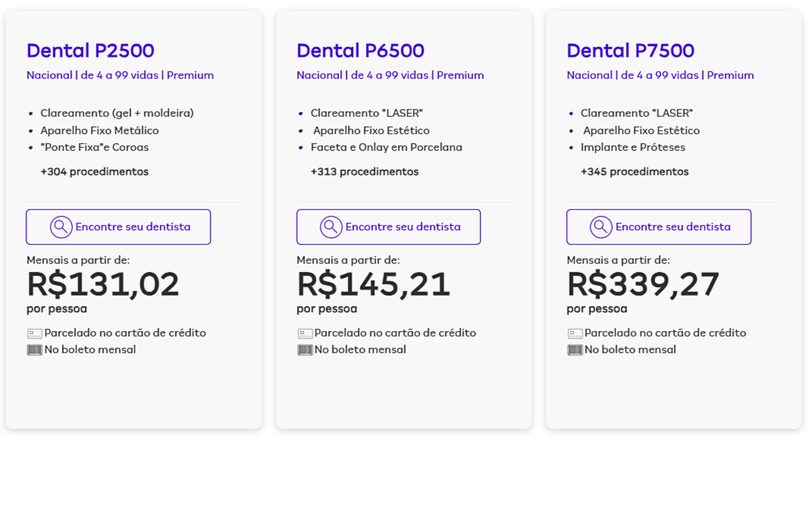This screenshot has height=526, width=812.
Task: Click magnifier icon in Dental P2500 card
Action: tap(61, 227)
